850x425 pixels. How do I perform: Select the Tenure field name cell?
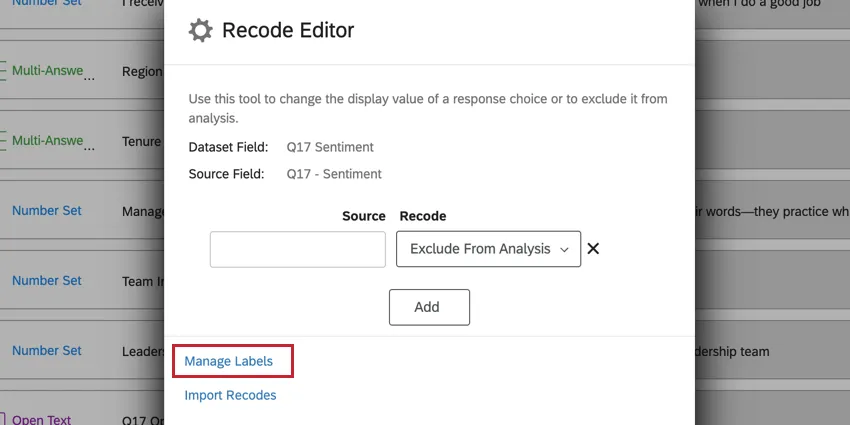point(142,142)
